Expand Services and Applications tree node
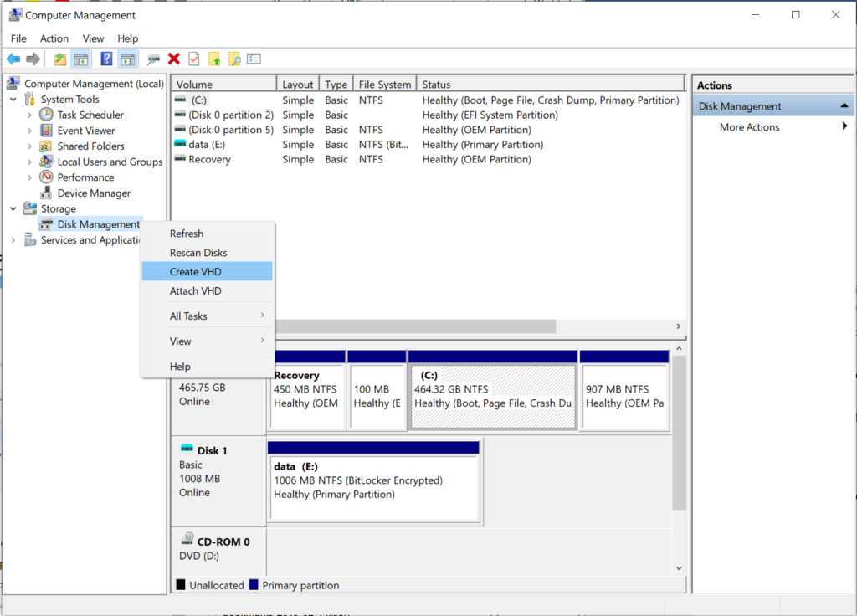Image resolution: width=857 pixels, height=616 pixels. pos(13,240)
